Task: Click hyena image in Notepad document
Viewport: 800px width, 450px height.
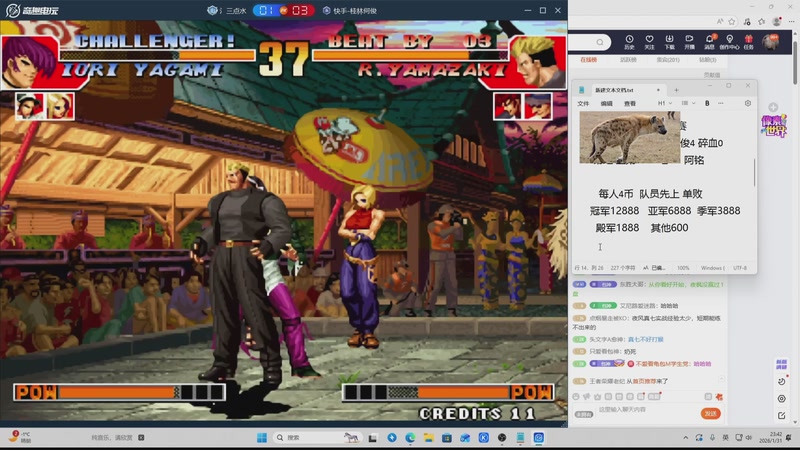Action: (x=630, y=138)
